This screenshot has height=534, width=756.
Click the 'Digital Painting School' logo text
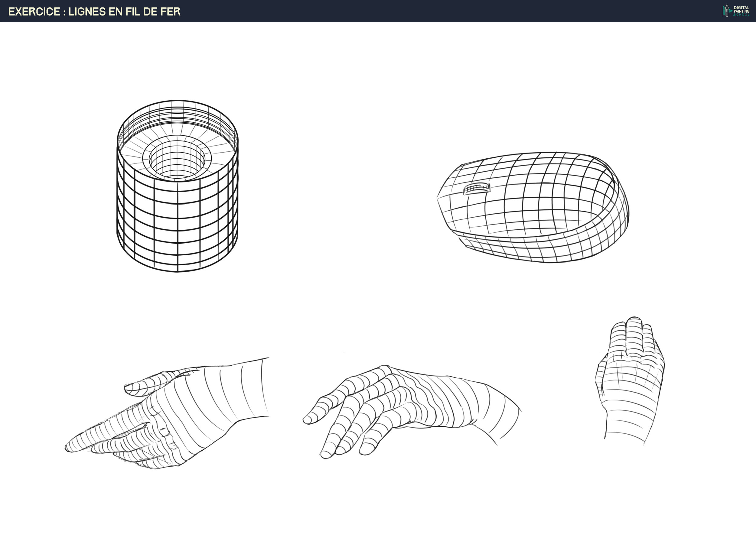[741, 11]
